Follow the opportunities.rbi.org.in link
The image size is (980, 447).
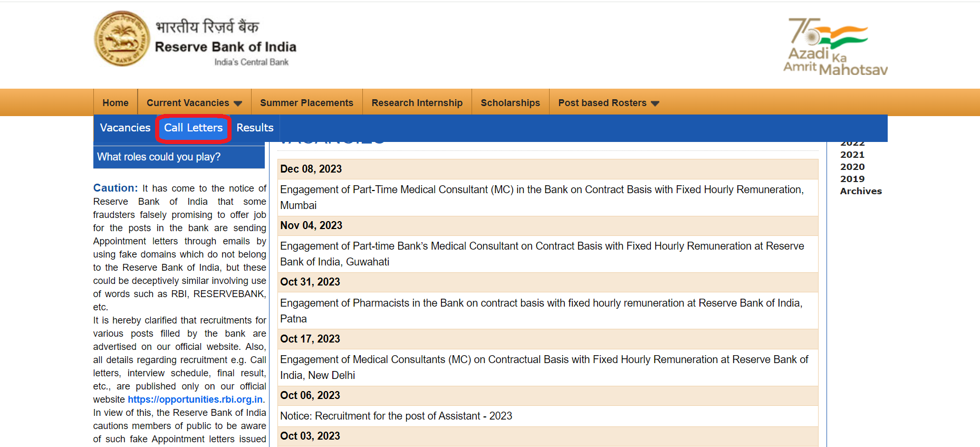[x=195, y=400]
